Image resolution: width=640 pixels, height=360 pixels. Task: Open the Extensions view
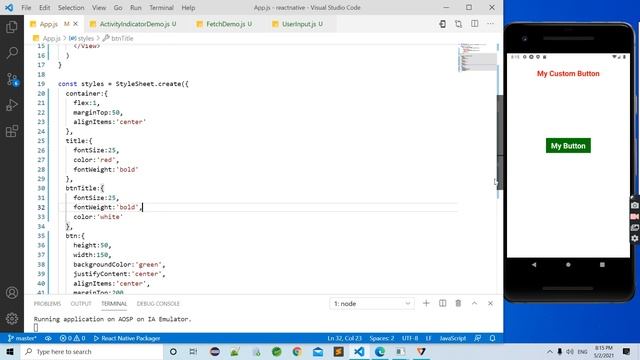pyautogui.click(x=12, y=131)
